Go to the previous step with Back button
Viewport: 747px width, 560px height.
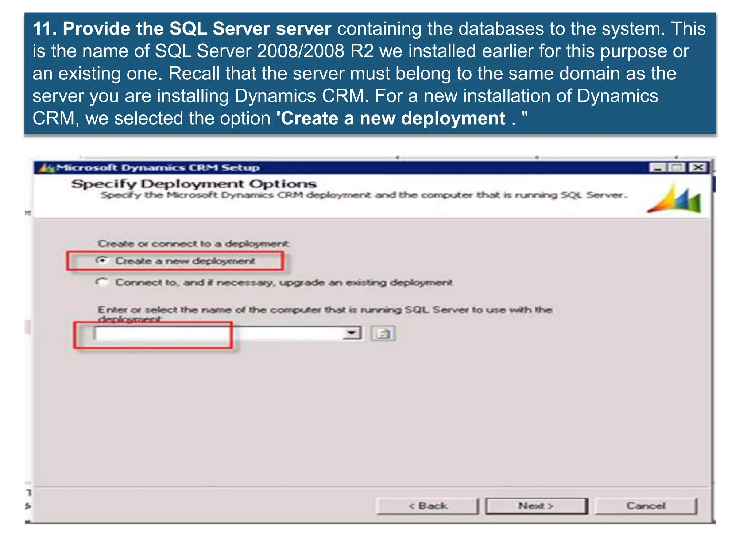tap(427, 506)
